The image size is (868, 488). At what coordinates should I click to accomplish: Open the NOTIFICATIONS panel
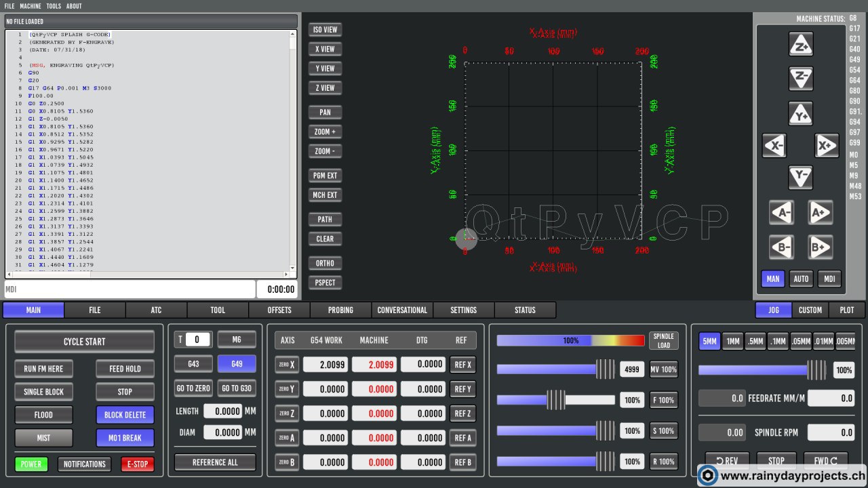point(85,464)
